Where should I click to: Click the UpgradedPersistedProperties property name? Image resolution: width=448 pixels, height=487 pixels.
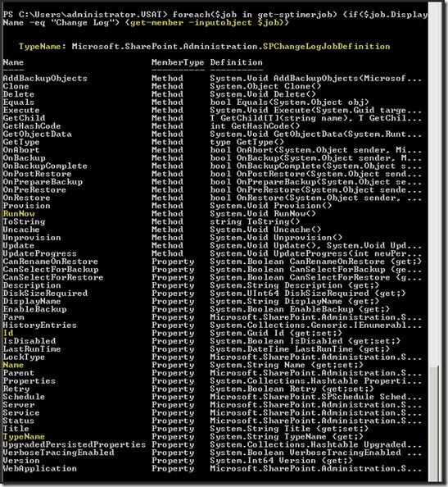[75, 444]
